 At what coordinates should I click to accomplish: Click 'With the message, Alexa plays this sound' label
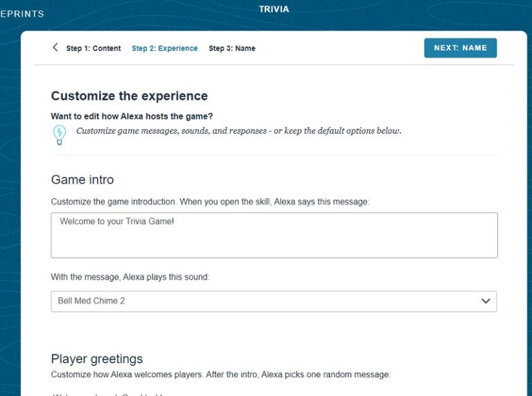click(130, 277)
